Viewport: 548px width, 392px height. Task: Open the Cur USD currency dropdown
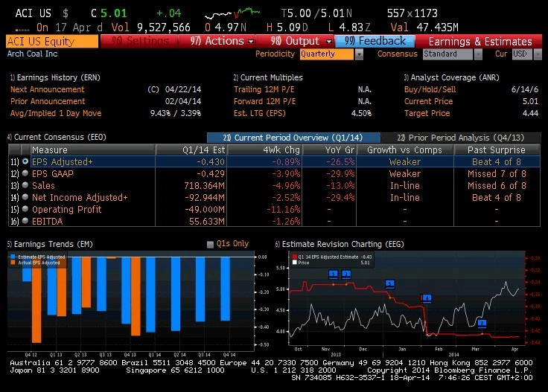(526, 54)
